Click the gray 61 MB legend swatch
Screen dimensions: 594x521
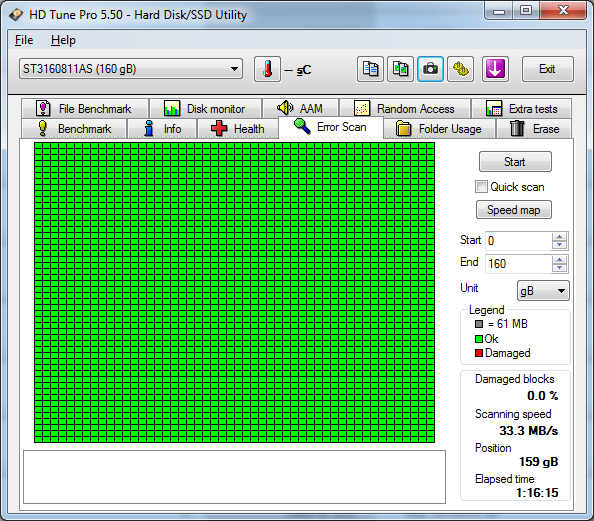(x=479, y=324)
